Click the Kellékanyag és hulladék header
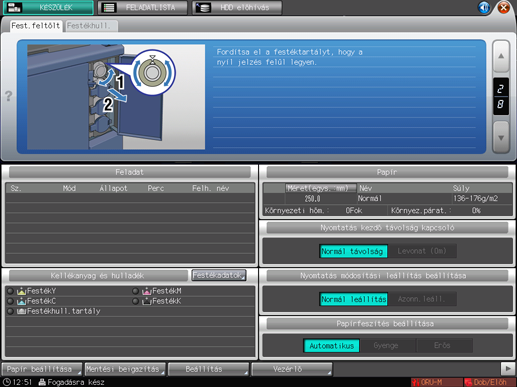This screenshot has height=387, width=517. coord(98,276)
